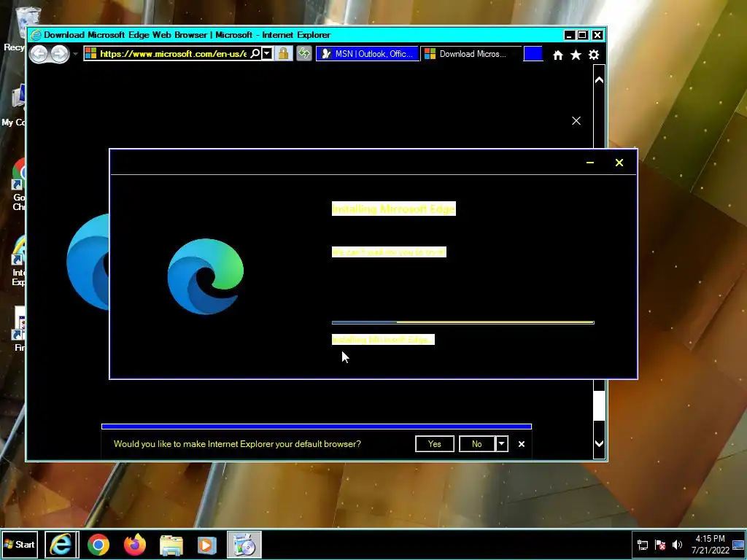Open Internet Explorer tools gear menu

[594, 55]
